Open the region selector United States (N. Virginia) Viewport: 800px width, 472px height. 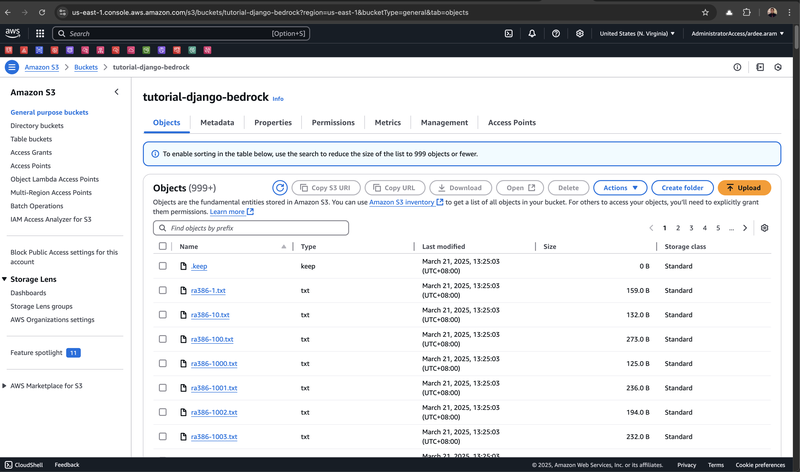click(x=637, y=34)
